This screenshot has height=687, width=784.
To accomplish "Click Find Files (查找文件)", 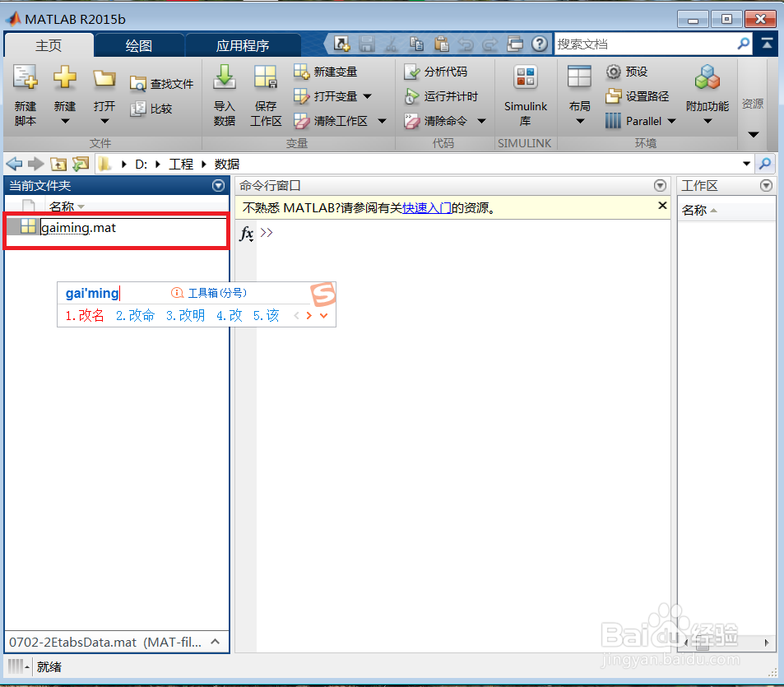I will 161,84.
